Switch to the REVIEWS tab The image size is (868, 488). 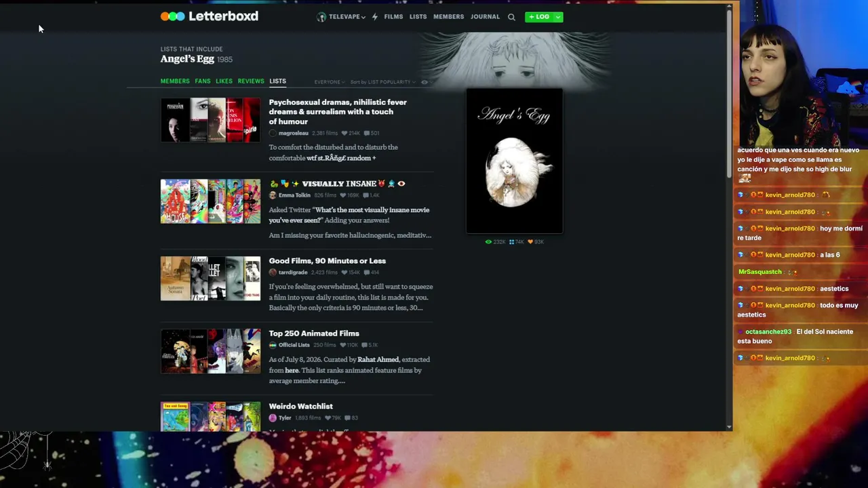tap(251, 81)
